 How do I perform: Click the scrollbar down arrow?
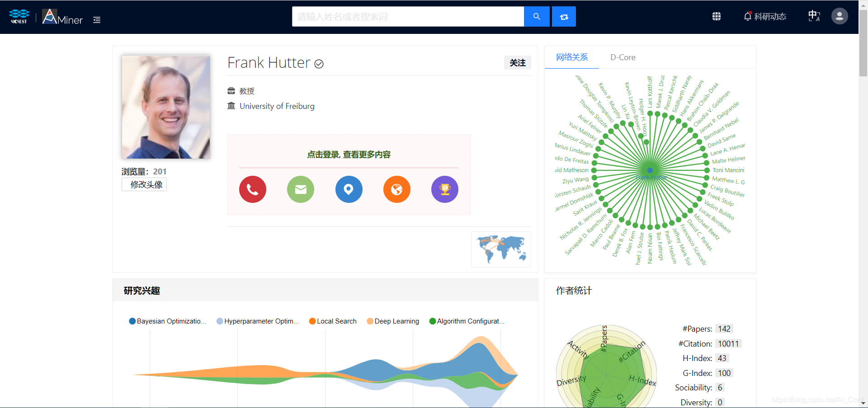(x=863, y=403)
